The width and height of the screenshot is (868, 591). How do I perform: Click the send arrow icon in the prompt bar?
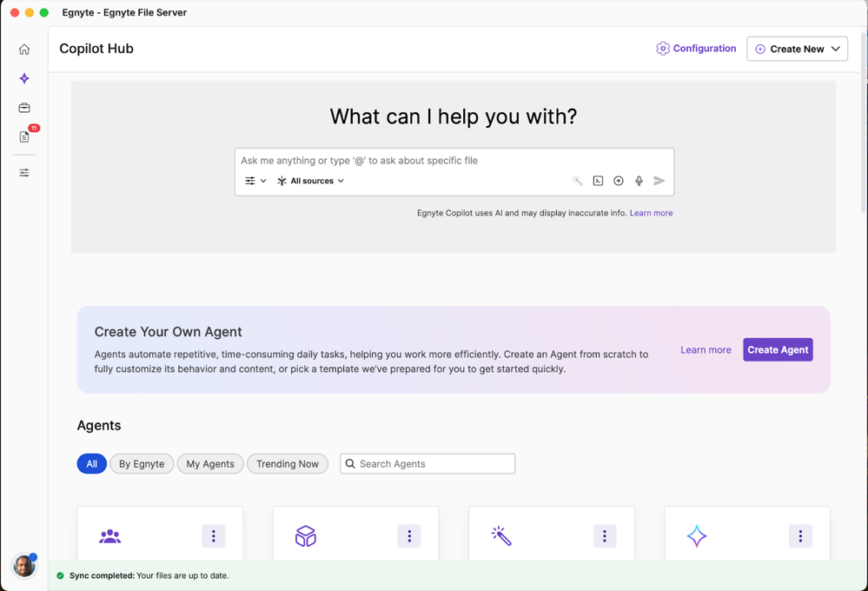[659, 180]
